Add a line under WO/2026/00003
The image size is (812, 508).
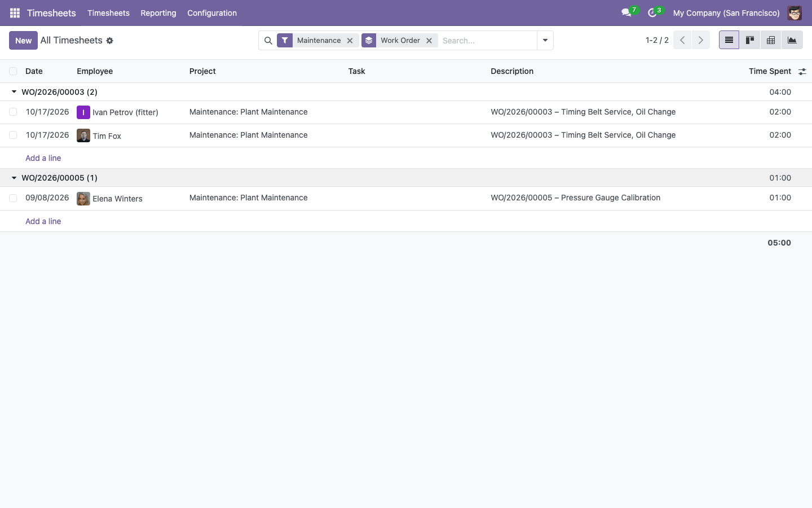click(43, 158)
